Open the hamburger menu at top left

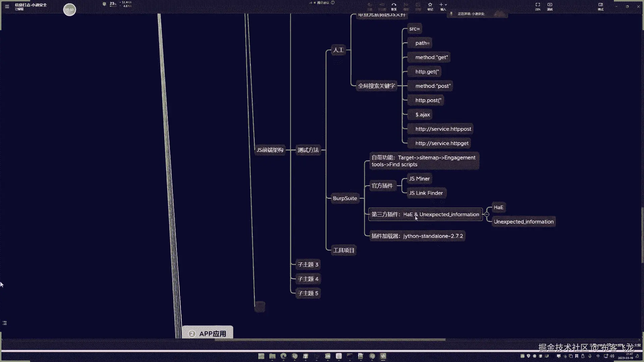[x=7, y=6]
